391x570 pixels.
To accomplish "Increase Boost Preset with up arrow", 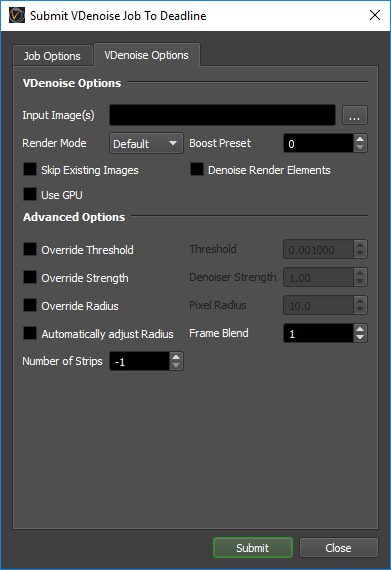I will (x=360, y=139).
